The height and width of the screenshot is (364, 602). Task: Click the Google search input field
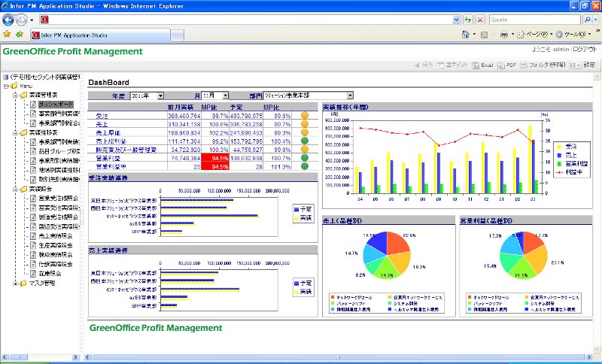(534, 20)
